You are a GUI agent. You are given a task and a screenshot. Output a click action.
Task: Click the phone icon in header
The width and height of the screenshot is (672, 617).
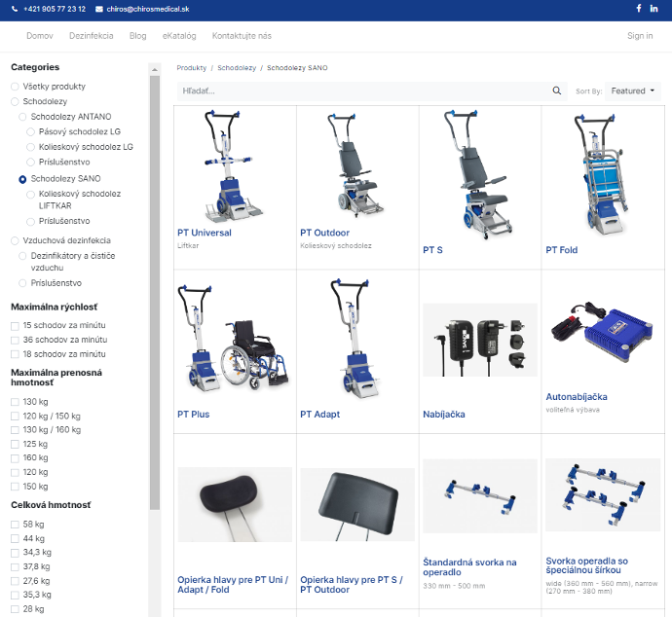(x=15, y=9)
